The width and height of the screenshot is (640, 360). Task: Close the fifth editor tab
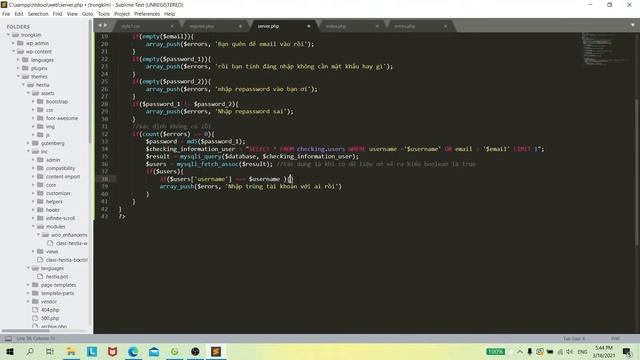445,26
